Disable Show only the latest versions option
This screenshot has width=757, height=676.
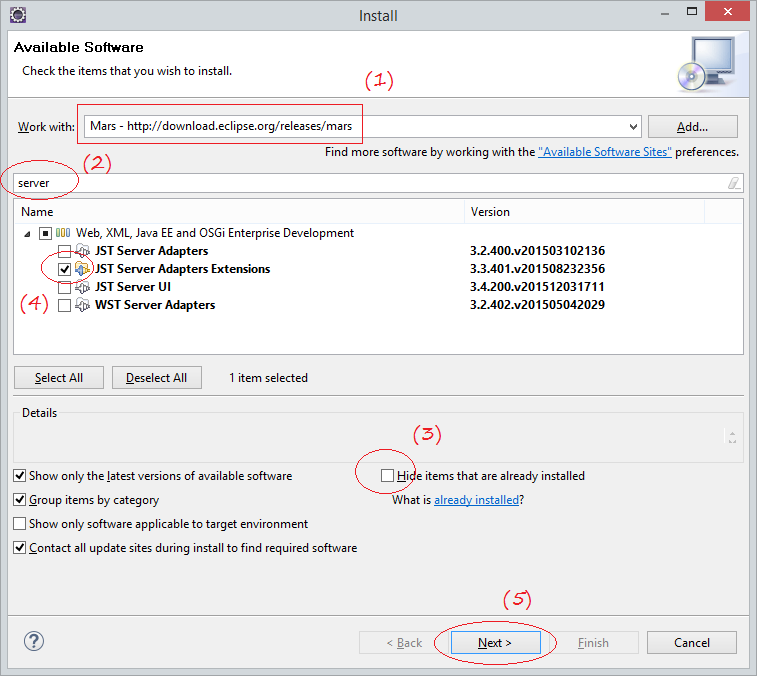coord(19,476)
